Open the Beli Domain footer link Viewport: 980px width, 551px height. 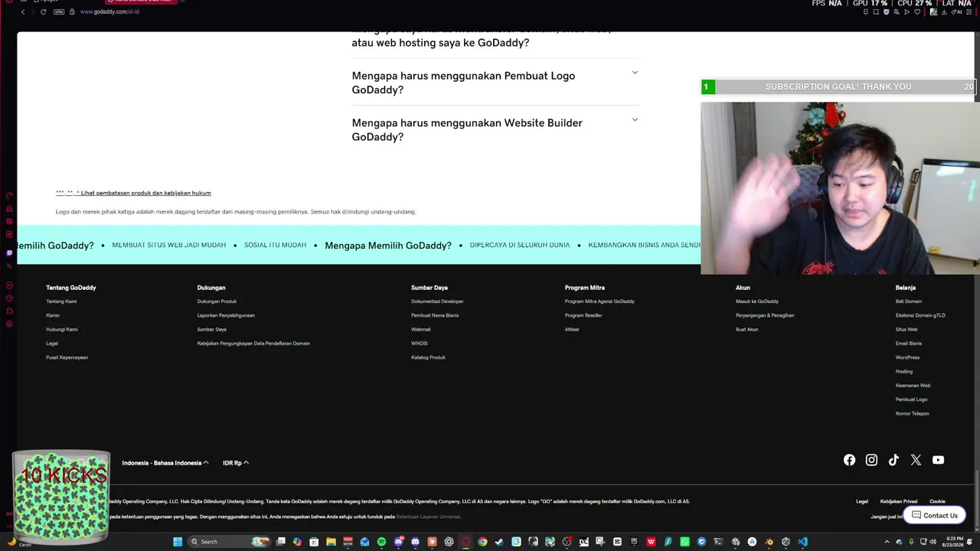[909, 302]
